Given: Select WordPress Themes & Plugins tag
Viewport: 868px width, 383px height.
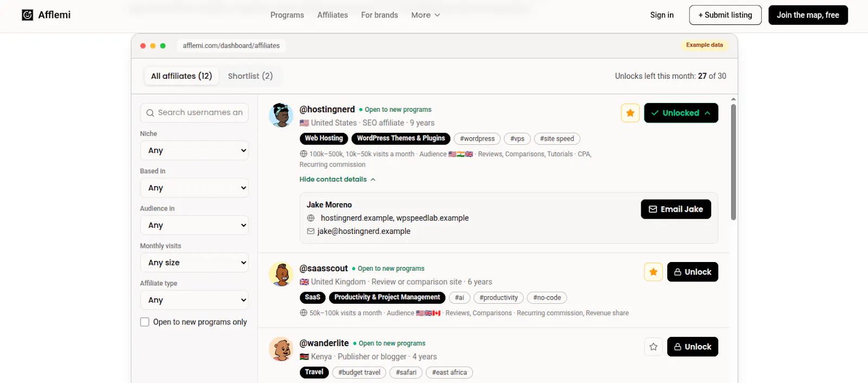Looking at the screenshot, I should click(401, 138).
